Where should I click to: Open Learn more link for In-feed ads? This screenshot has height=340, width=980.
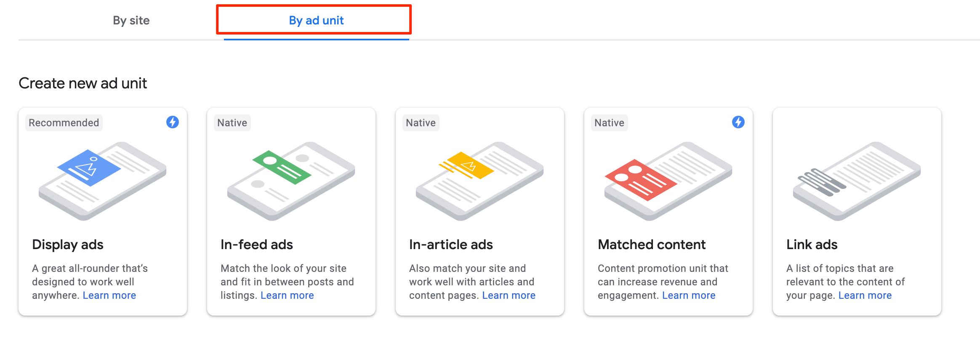point(287,295)
